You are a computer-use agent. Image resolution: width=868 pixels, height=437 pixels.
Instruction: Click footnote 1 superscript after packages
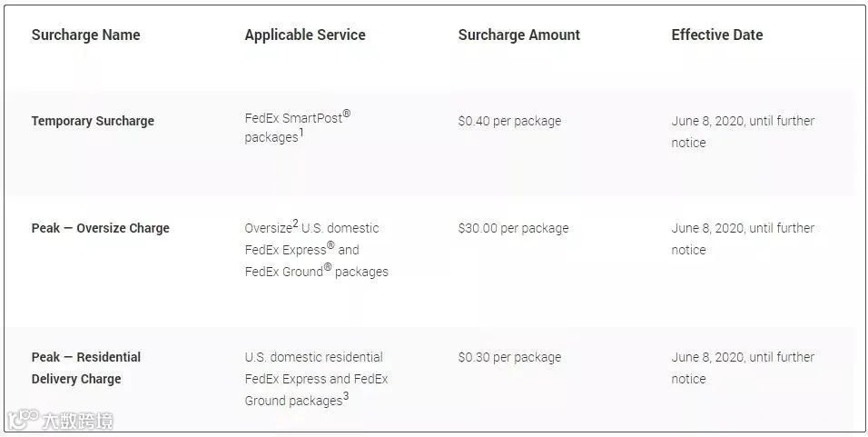301,133
